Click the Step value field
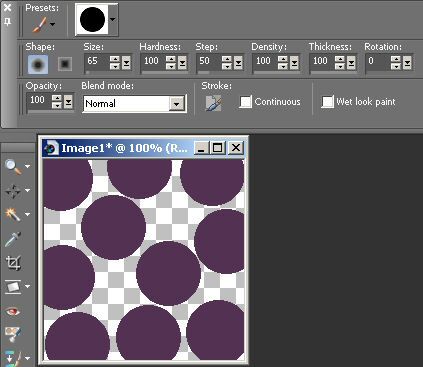Image resolution: width=423 pixels, height=367 pixels. (209, 61)
